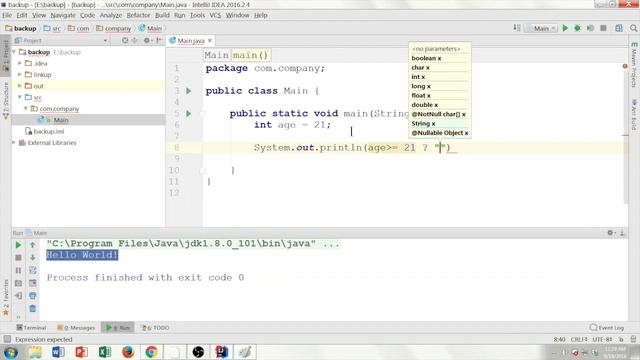
Task: Open the Hector inspector icon in status bar
Action: click(633, 339)
